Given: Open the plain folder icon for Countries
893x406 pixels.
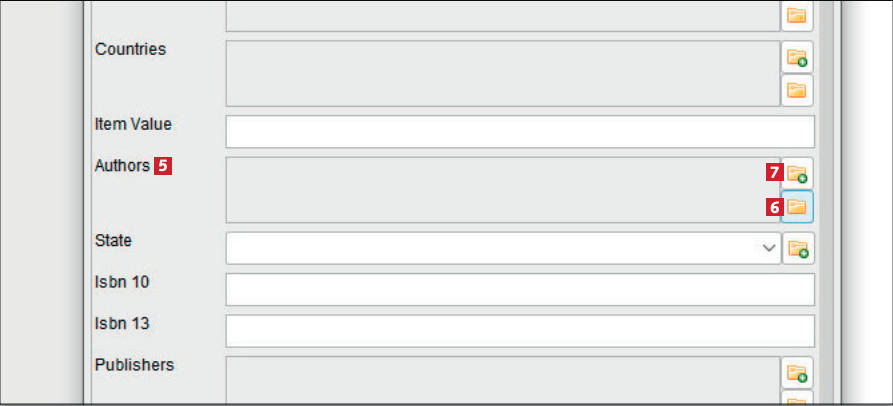Looking at the screenshot, I should click(x=797, y=90).
